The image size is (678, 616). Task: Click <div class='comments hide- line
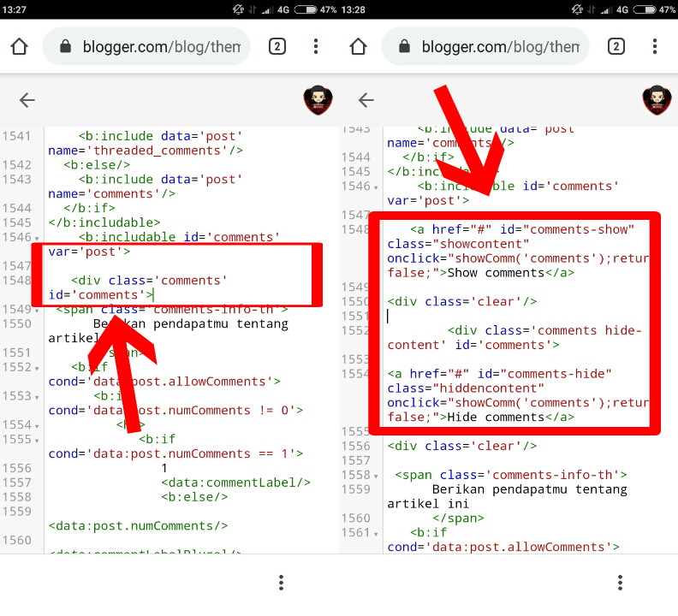(544, 330)
